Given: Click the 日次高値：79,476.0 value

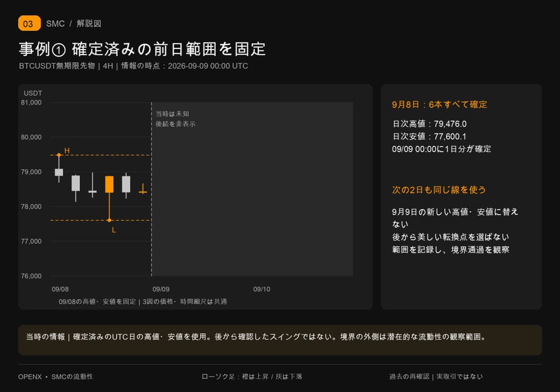Looking at the screenshot, I should coord(429,124).
